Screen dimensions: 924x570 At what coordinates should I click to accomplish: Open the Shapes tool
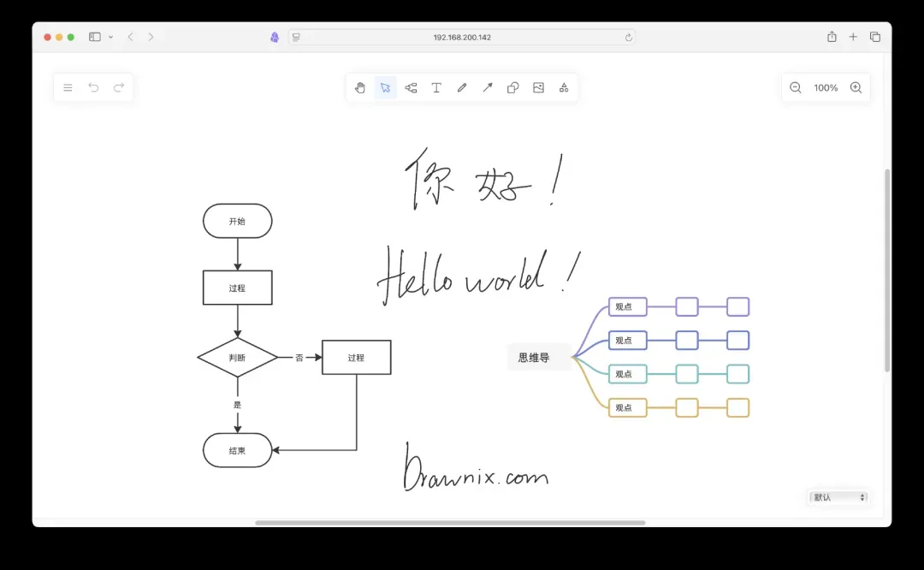512,87
